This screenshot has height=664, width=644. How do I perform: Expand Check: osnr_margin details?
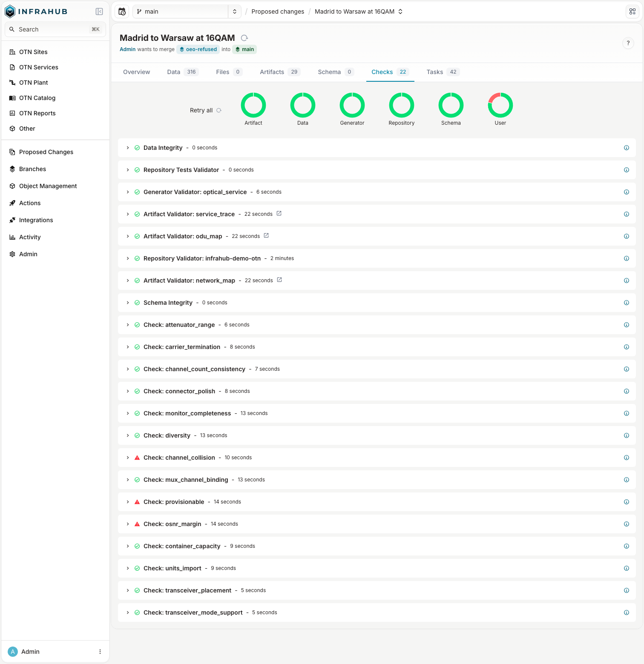click(x=128, y=524)
